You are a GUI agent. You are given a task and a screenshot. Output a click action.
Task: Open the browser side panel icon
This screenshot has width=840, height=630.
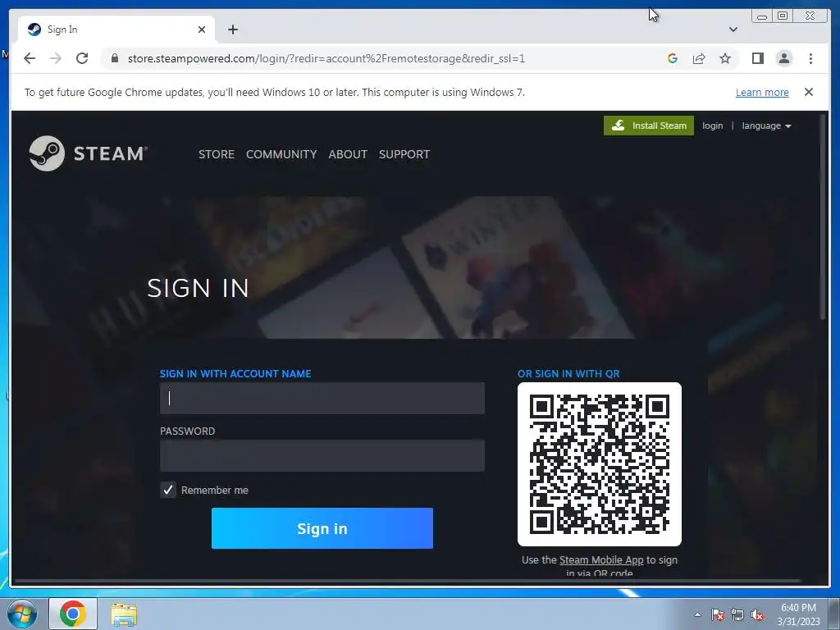[x=757, y=58]
